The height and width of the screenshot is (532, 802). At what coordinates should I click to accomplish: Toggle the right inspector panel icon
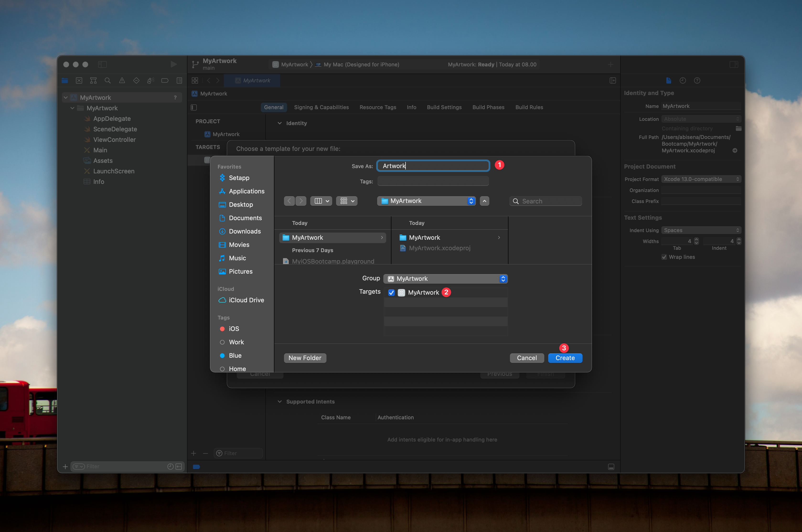pyautogui.click(x=734, y=64)
